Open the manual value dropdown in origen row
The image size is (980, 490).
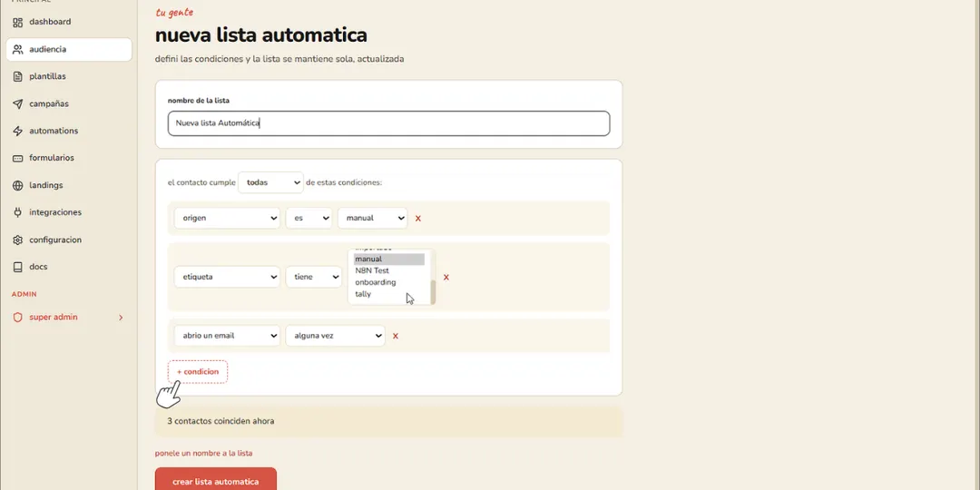373,218
